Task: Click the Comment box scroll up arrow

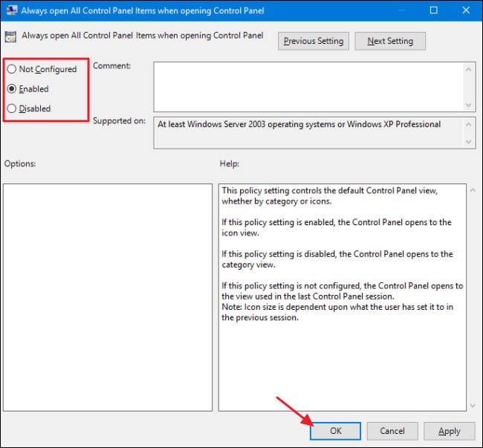Action: [x=469, y=69]
